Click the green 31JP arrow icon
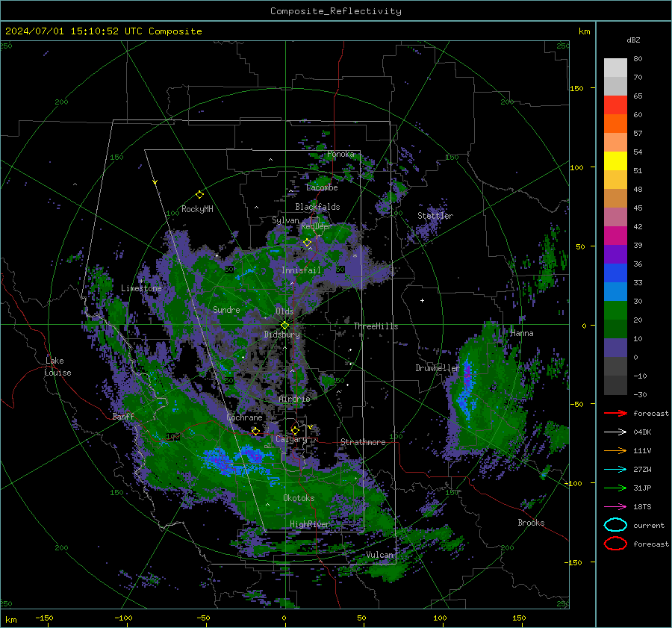Image resolution: width=672 pixels, height=628 pixels. [615, 488]
